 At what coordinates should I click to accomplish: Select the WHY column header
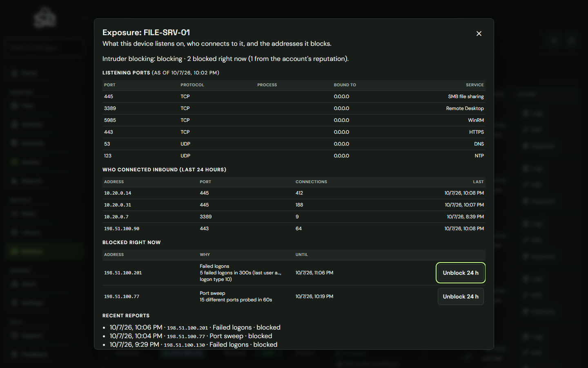tap(205, 255)
